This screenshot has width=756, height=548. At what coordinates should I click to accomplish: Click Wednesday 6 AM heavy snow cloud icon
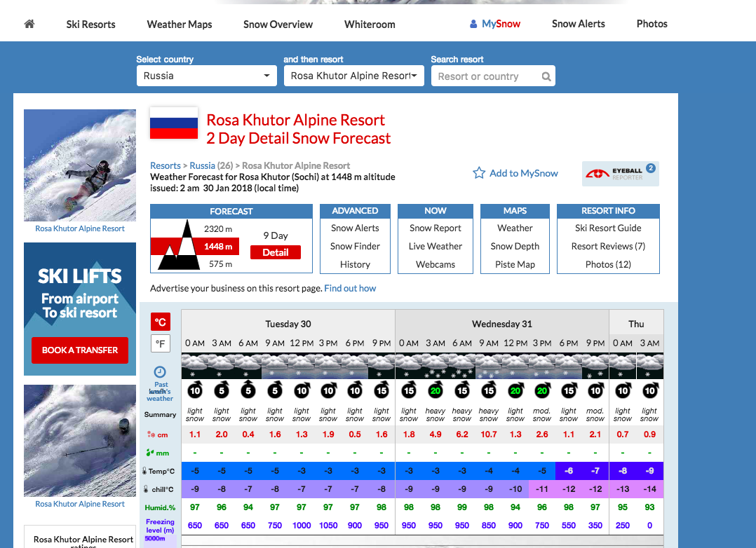pos(462,367)
